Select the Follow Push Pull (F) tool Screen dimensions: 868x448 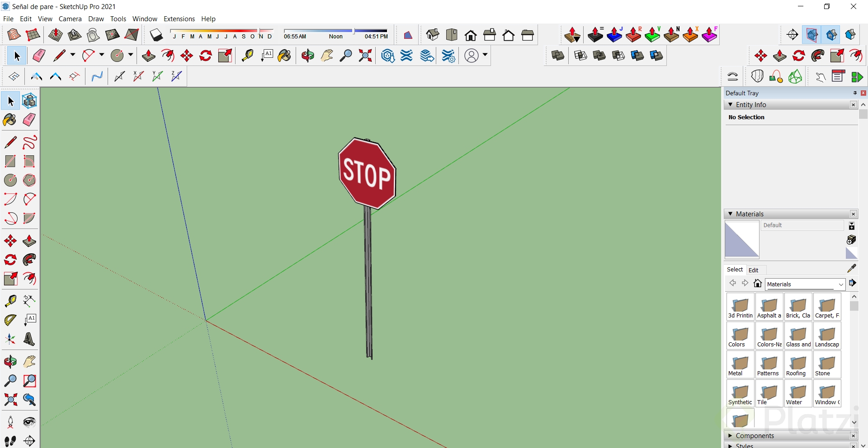tap(710, 34)
